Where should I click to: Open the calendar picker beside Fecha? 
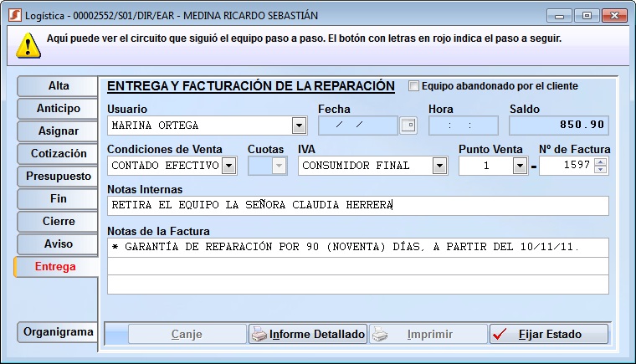408,126
